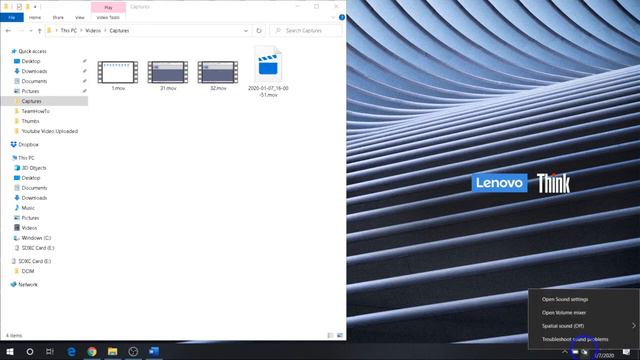Click This PC in the address breadcrumb
Viewport: 640px width, 360px height.
(69, 31)
